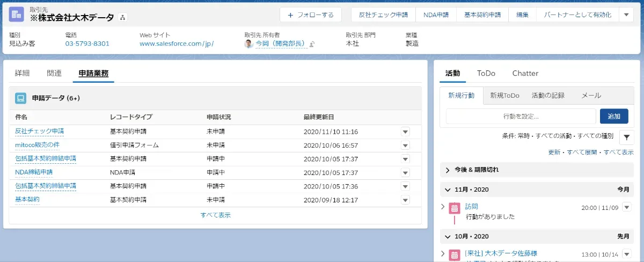Open row menu for NDA締結申請

405,173
